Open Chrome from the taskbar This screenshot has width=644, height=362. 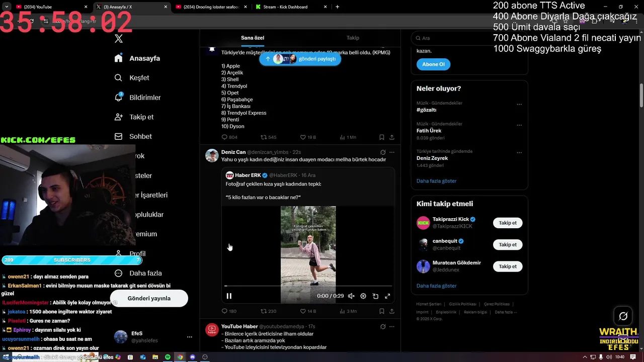click(x=180, y=357)
